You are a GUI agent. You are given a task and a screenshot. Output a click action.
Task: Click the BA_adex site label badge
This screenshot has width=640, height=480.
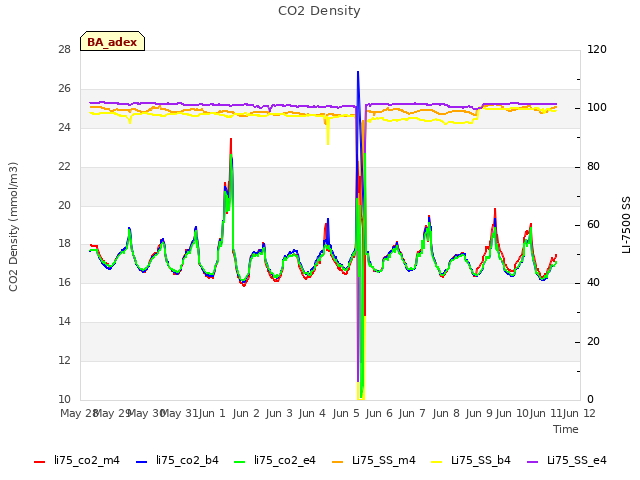(x=112, y=41)
